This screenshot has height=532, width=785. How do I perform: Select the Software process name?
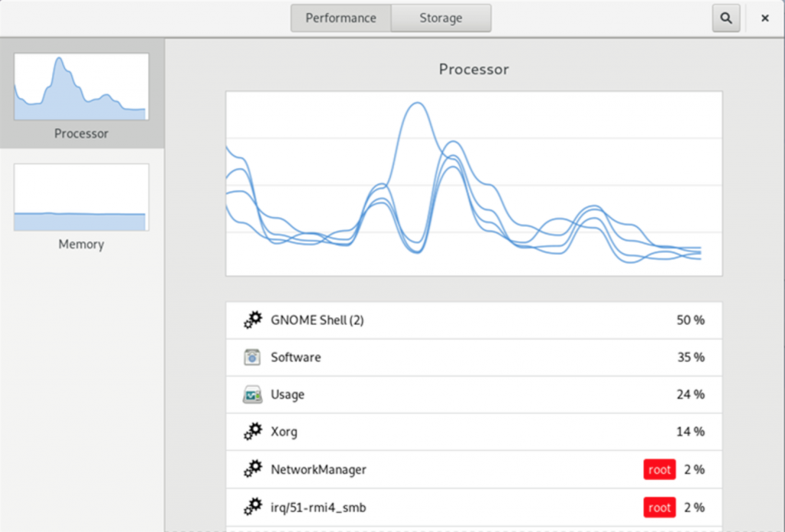[x=296, y=357]
